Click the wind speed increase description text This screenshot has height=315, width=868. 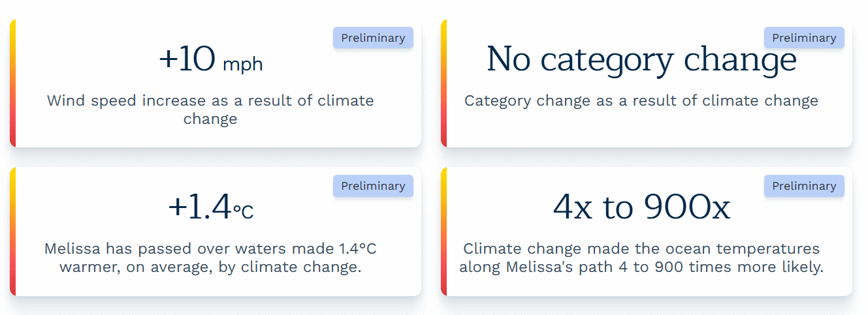(210, 110)
